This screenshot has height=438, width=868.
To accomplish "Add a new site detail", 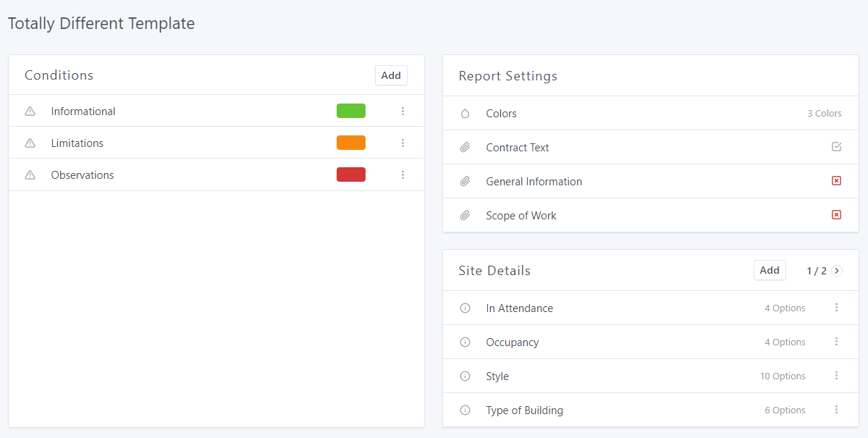I will pyautogui.click(x=770, y=270).
